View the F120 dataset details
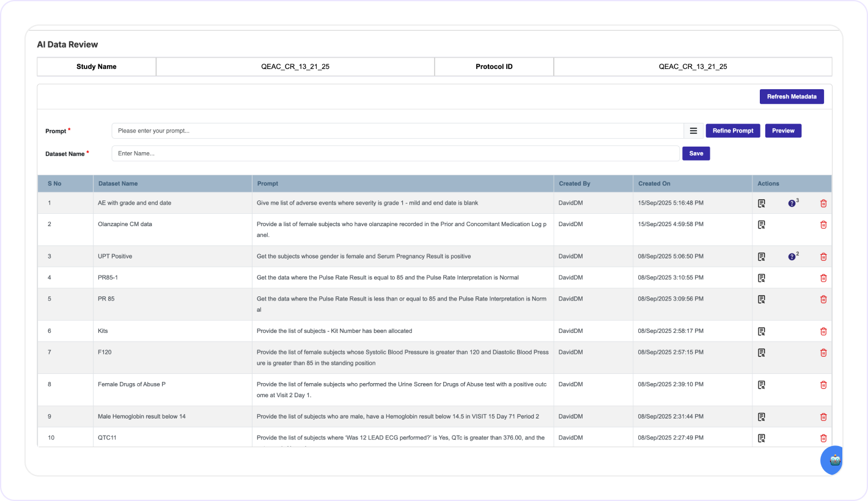Viewport: 868px width, 501px height. coord(762,353)
